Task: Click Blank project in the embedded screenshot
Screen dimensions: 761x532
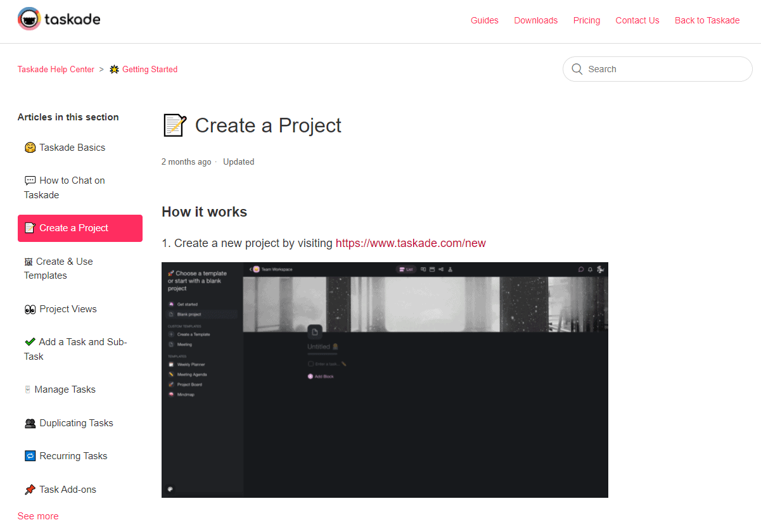Action: pyautogui.click(x=202, y=314)
